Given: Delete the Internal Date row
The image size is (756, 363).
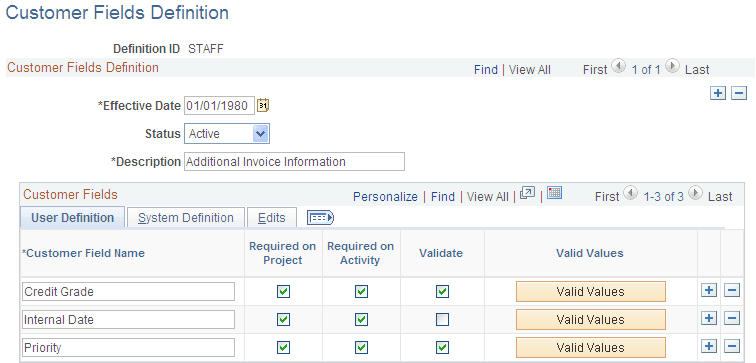Looking at the screenshot, I should (732, 318).
